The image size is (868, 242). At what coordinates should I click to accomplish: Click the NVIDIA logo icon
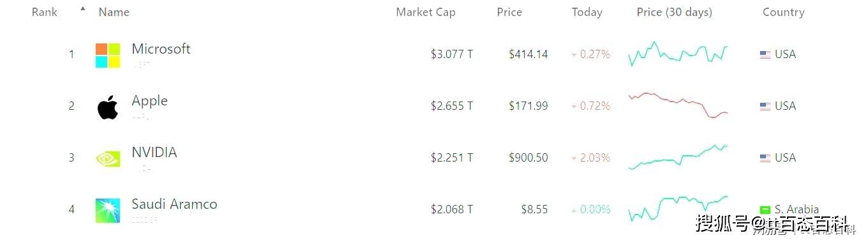108,158
